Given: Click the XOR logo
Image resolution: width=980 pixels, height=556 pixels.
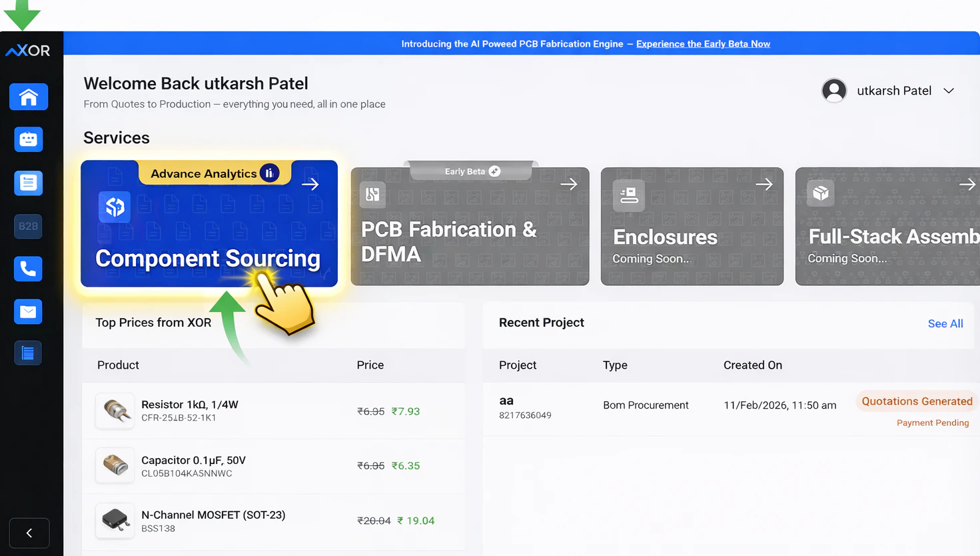Looking at the screenshot, I should 28,51.
